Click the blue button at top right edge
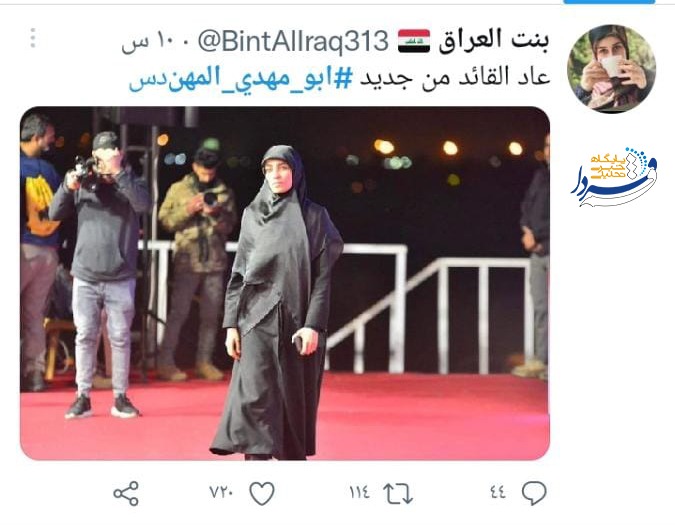 click(x=609, y=2)
